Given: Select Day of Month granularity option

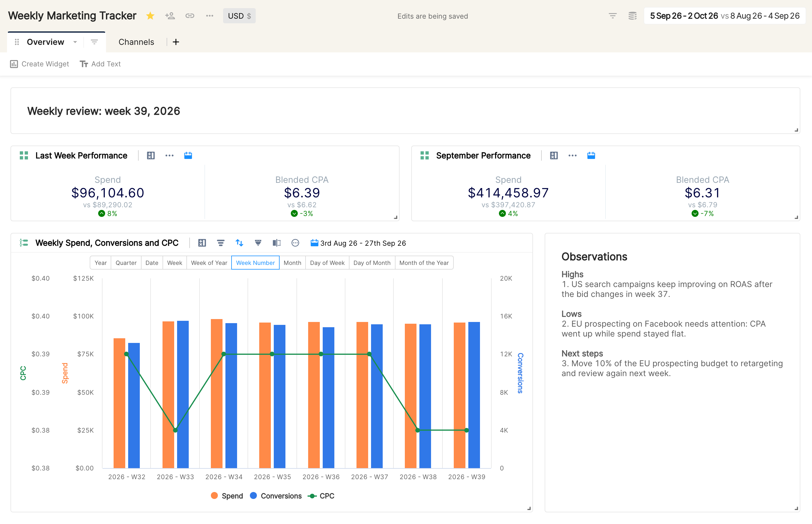Looking at the screenshot, I should (372, 263).
